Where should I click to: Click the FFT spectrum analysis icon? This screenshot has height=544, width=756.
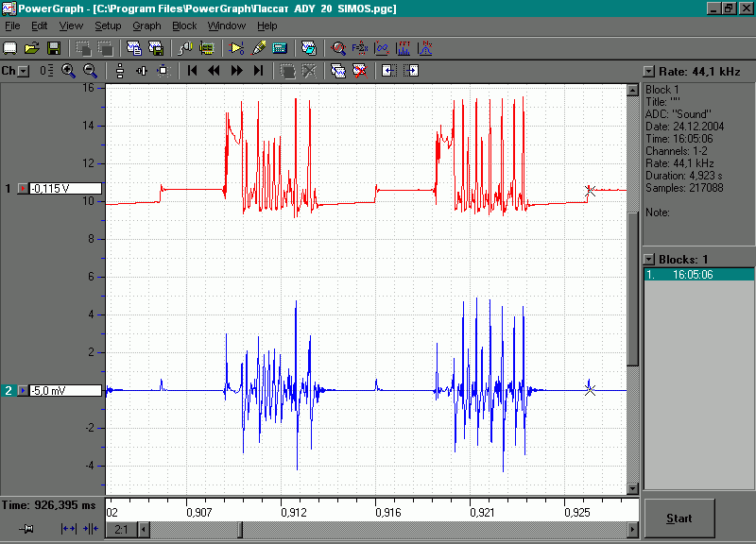pyautogui.click(x=404, y=48)
